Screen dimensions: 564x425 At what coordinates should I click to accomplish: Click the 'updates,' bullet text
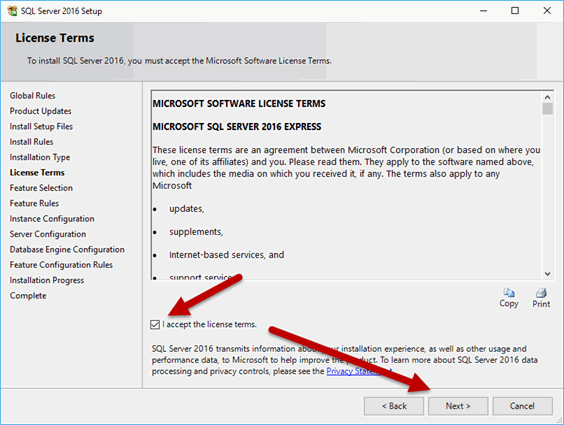pos(187,209)
